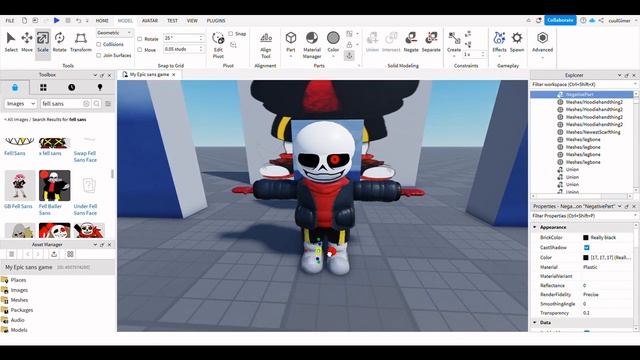Open the Color picker dropdown arrow
Viewport: 640px width, 360px height.
(x=333, y=56)
